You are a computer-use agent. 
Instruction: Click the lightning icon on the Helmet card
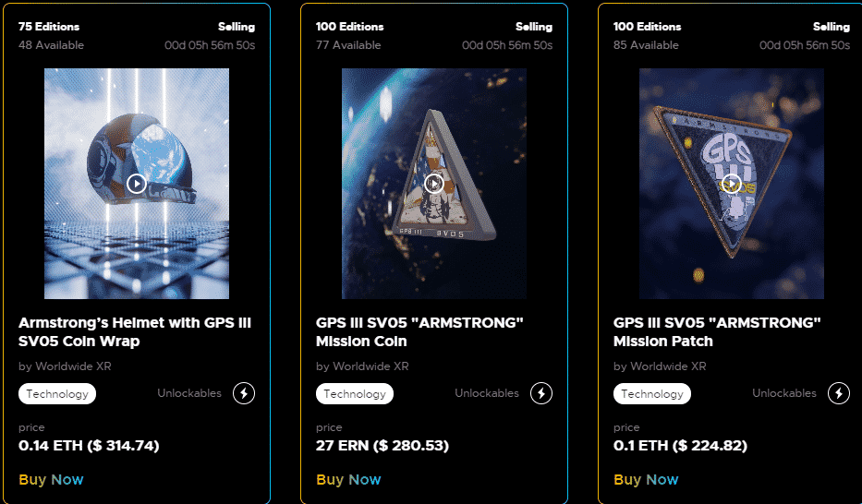244,393
